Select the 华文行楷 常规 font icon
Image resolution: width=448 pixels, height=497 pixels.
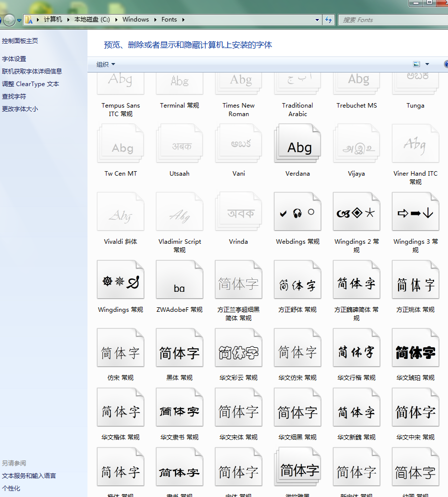356,348
